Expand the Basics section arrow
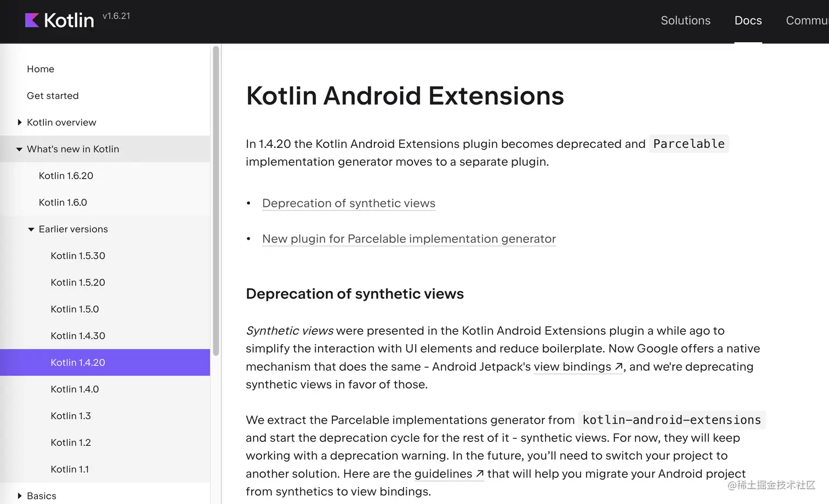Screen dimensions: 829x504 pyautogui.click(x=20, y=496)
